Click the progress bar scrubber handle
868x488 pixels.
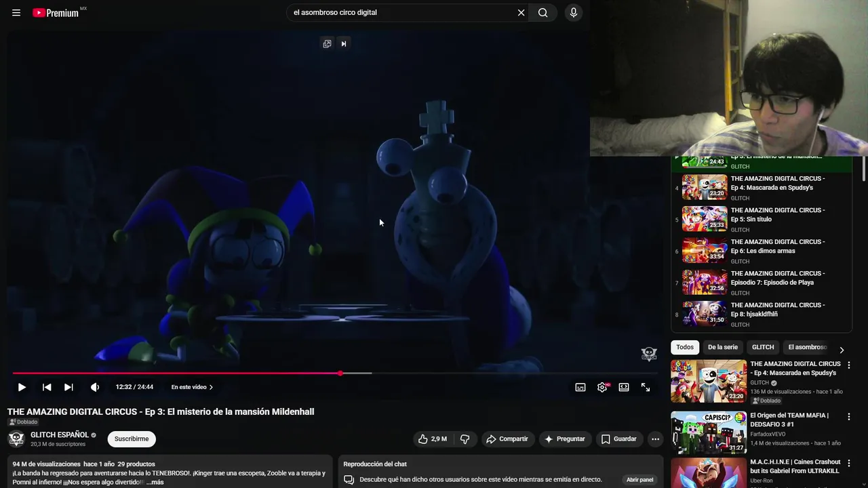click(340, 373)
